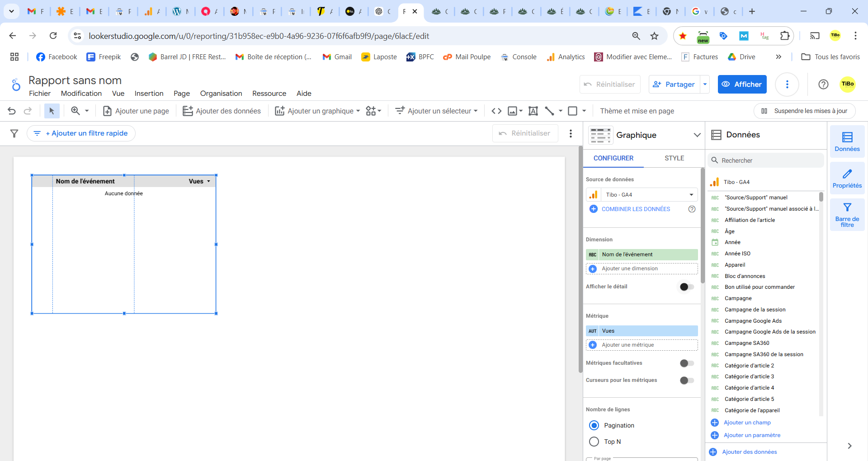Viewport: 868px width, 461px height.
Task: Click the Ajouter un filtre rapide button
Action: 81,133
